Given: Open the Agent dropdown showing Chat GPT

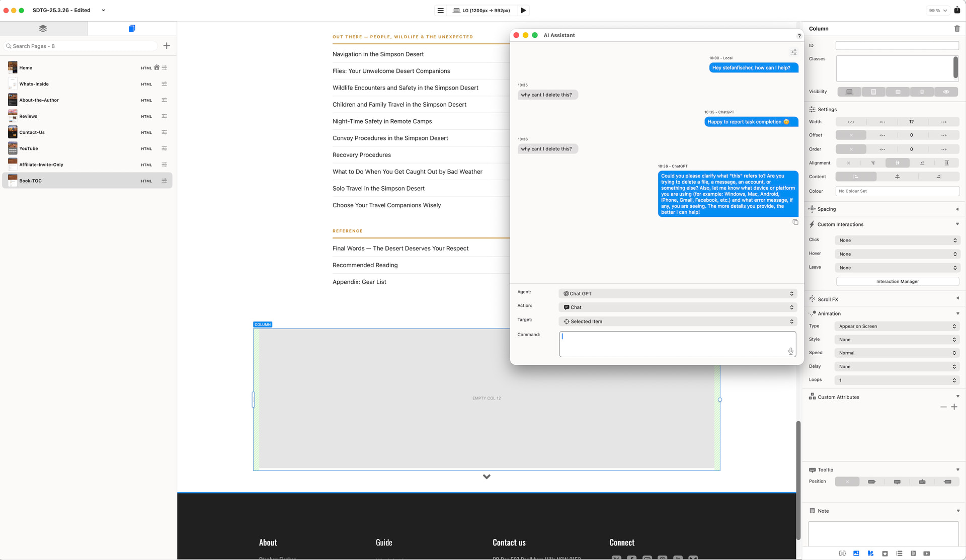Looking at the screenshot, I should pyautogui.click(x=677, y=294).
